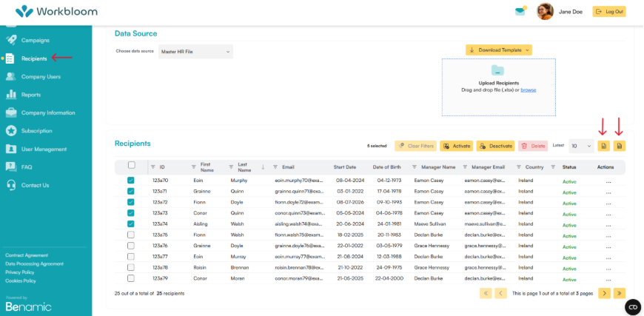The height and width of the screenshot is (316, 644).
Task: Open the Subscription star icon
Action: tap(11, 131)
